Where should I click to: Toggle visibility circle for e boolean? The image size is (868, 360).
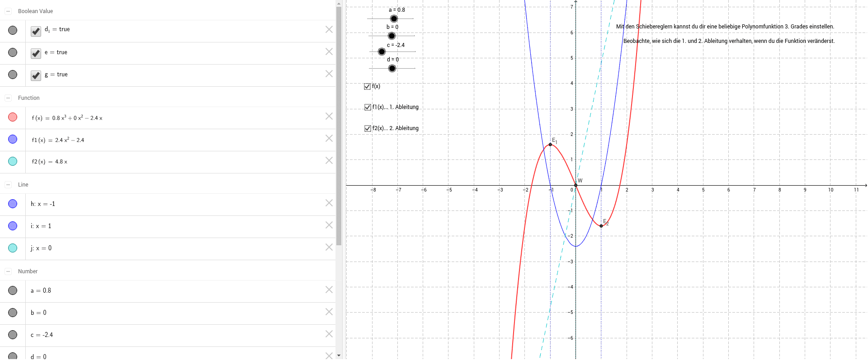pyautogui.click(x=13, y=52)
